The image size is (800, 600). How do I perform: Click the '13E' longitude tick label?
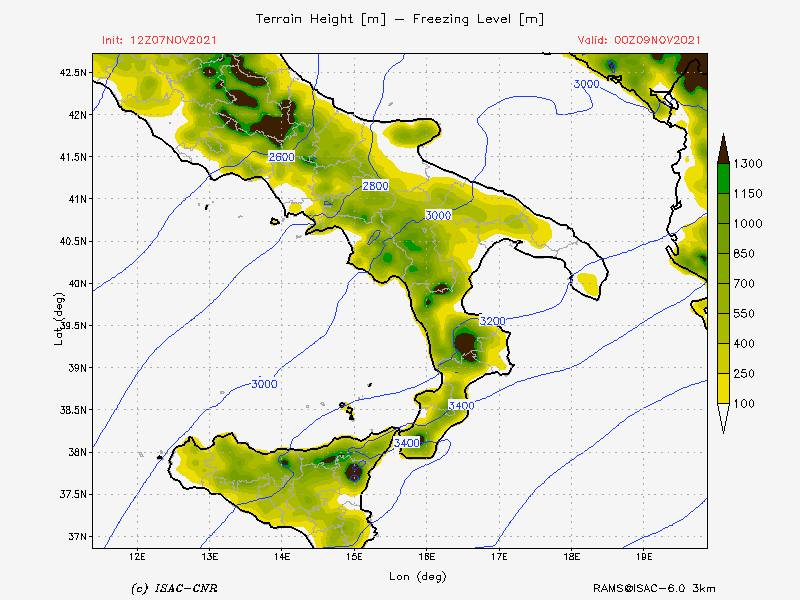(210, 556)
